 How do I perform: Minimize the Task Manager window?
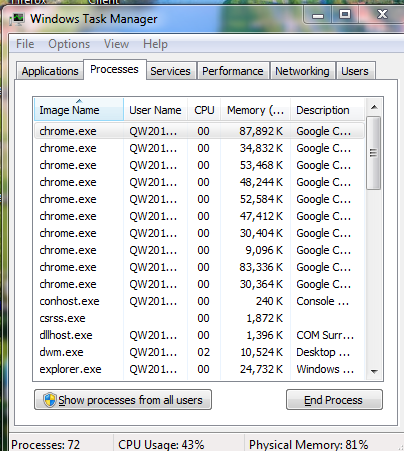[318, 15]
